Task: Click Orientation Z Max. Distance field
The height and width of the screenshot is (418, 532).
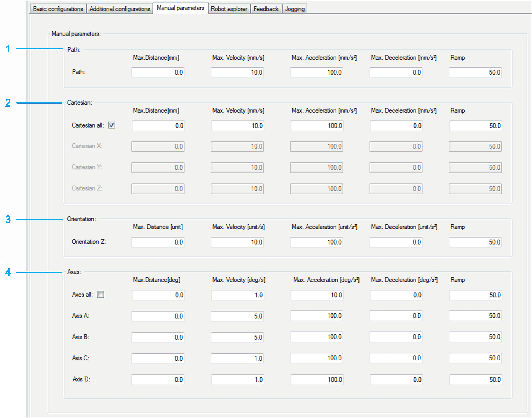Action: [x=158, y=242]
